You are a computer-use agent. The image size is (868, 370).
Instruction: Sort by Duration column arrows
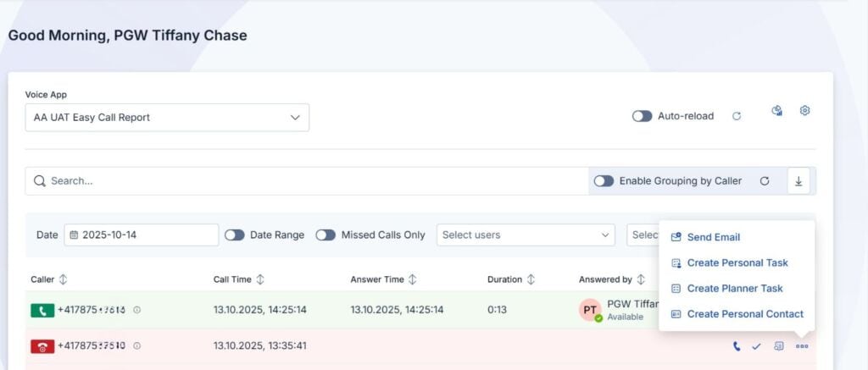click(531, 280)
